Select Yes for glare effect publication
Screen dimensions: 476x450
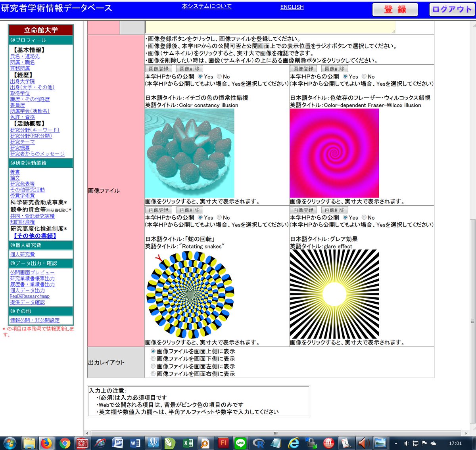click(x=345, y=217)
